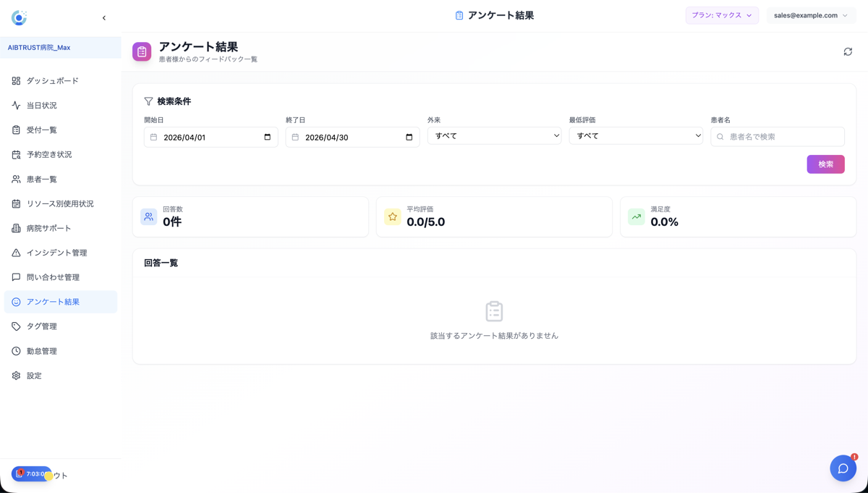Open 病院サポート via its hospital icon
This screenshot has height=493, width=868.
(16, 228)
